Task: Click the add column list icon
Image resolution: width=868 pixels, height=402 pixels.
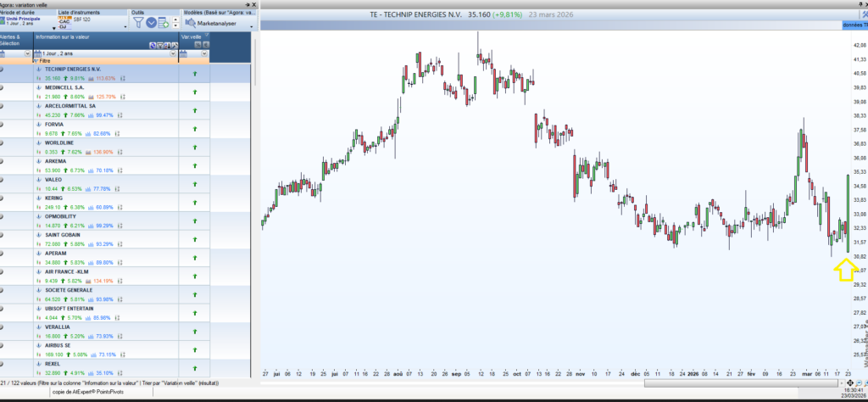Action: [164, 23]
